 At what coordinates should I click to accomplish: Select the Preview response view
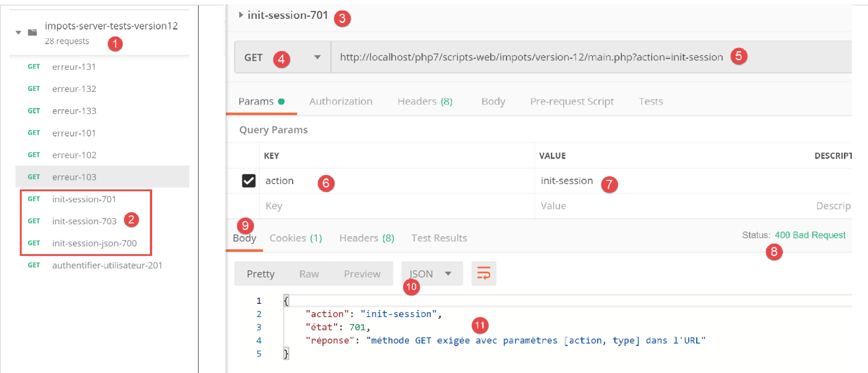pos(362,274)
